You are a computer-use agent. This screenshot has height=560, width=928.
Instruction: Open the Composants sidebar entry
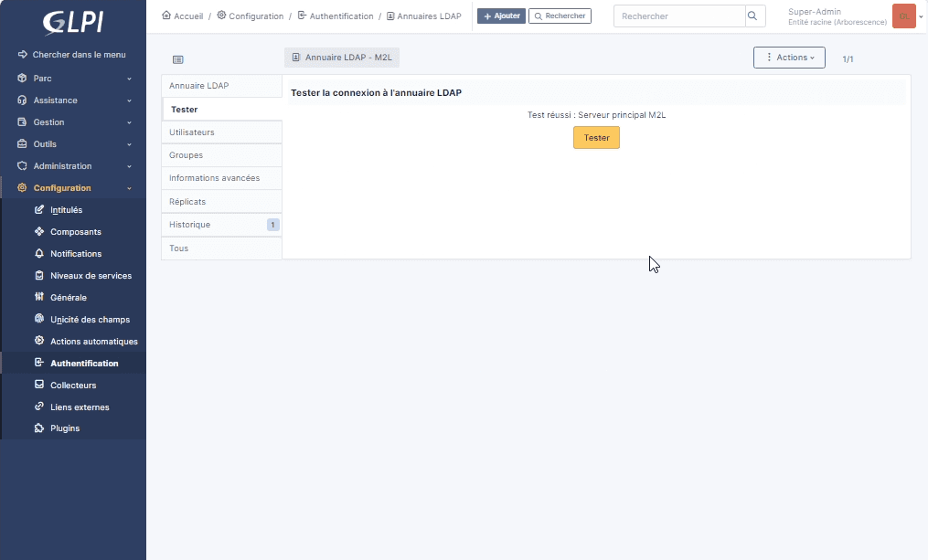point(75,232)
